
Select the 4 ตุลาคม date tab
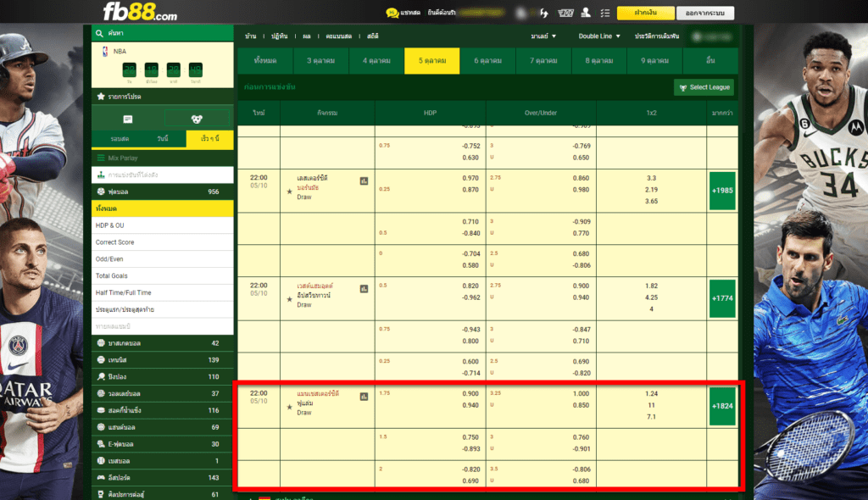tap(376, 61)
